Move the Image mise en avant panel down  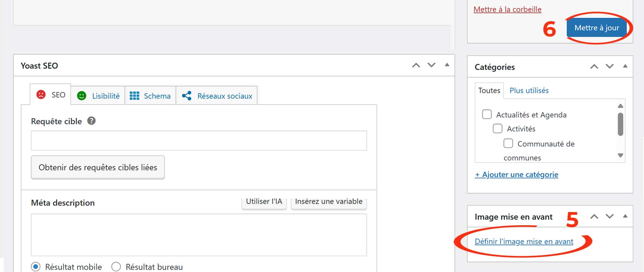pos(610,216)
